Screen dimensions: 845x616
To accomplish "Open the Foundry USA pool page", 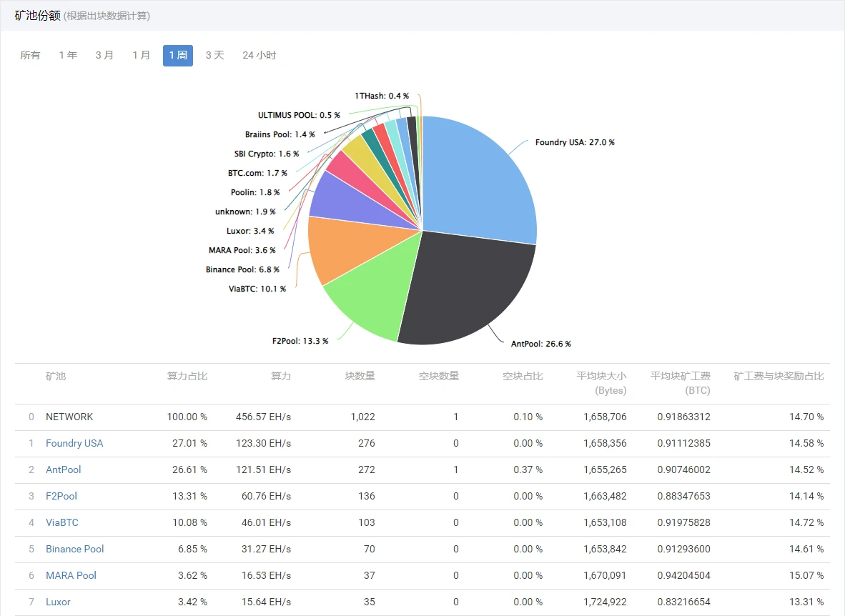I will pos(74,443).
